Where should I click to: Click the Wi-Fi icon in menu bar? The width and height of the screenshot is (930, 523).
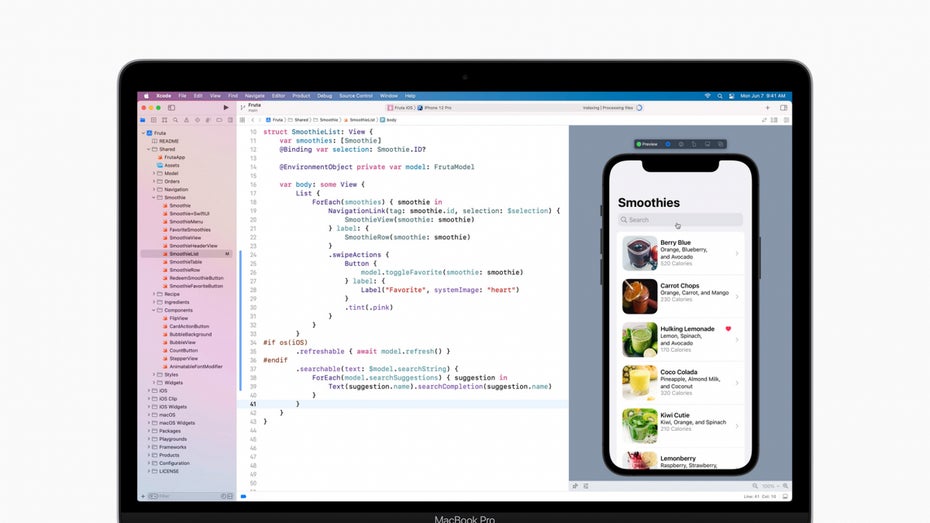click(707, 96)
